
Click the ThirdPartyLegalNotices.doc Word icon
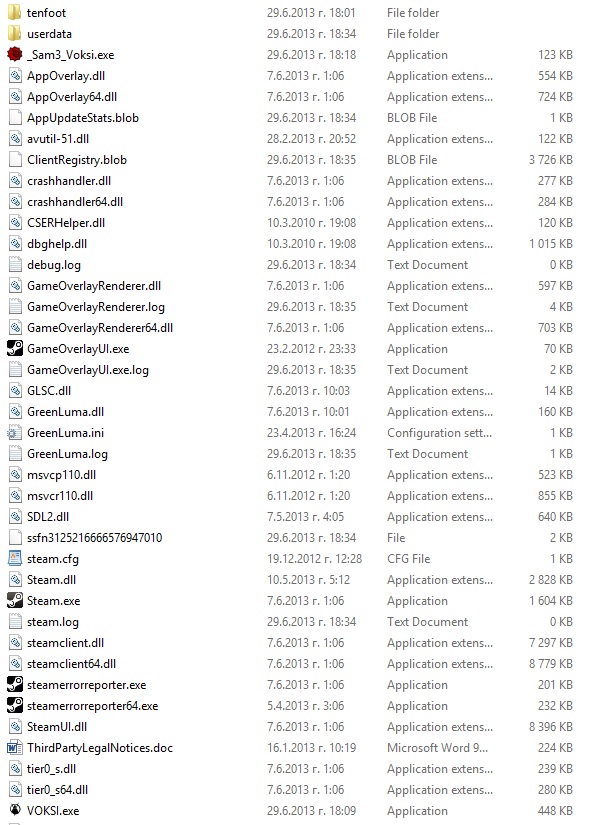click(14, 748)
